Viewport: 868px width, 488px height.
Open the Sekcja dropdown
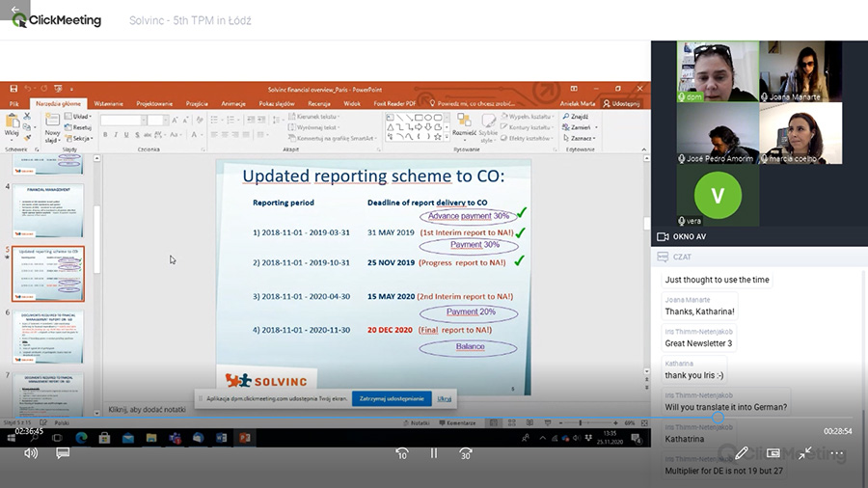pos(79,138)
